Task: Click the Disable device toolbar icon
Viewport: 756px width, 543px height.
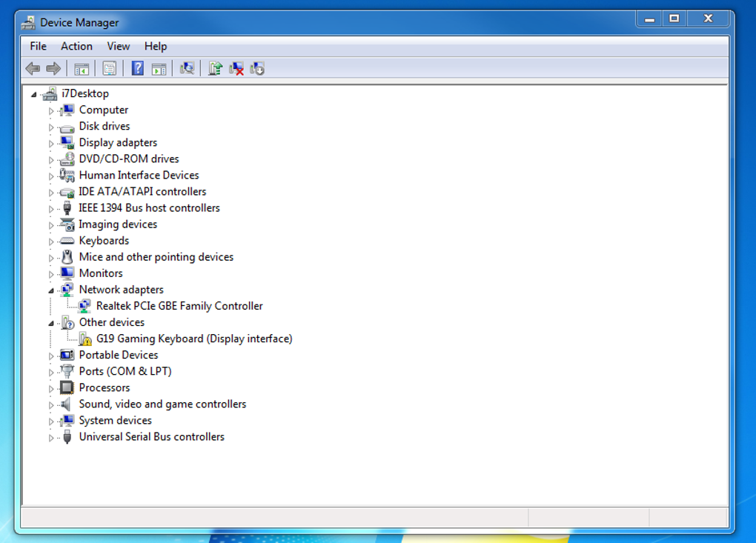Action: coord(257,68)
